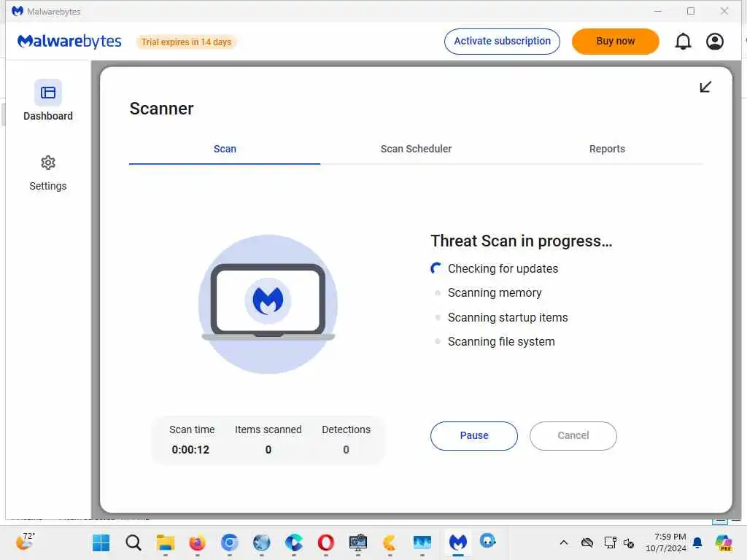The image size is (747, 560).
Task: Switch to the Scan tab
Action: [225, 149]
